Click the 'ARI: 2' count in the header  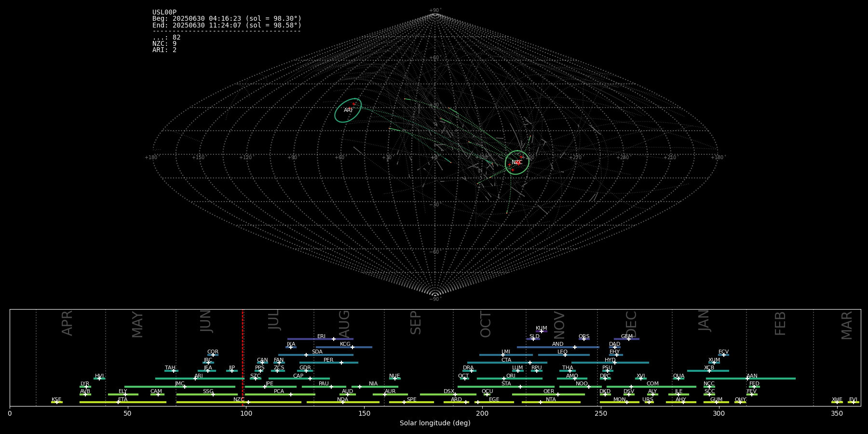coord(164,50)
